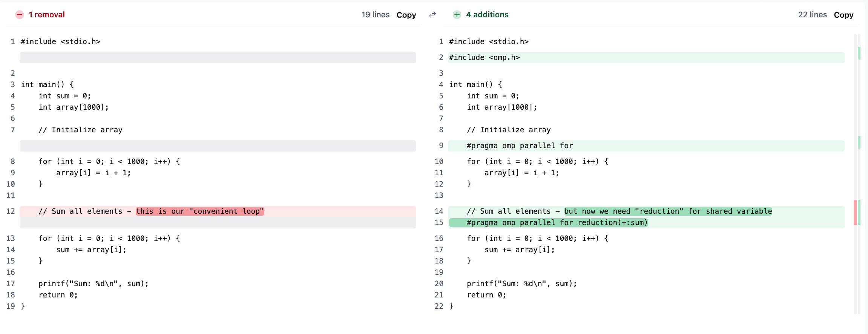Click the left pane '#include <stdio.h>' line
Viewport: 868px width, 334px height.
pyautogui.click(x=61, y=42)
